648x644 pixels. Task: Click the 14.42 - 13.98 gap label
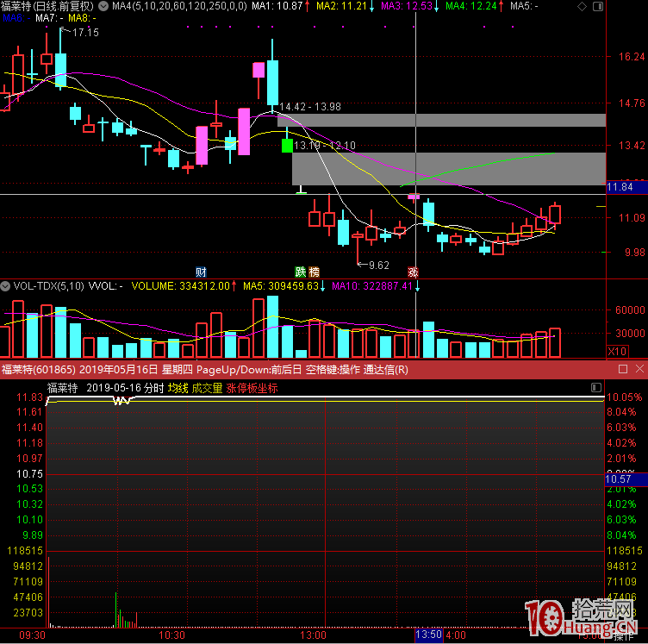click(310, 107)
